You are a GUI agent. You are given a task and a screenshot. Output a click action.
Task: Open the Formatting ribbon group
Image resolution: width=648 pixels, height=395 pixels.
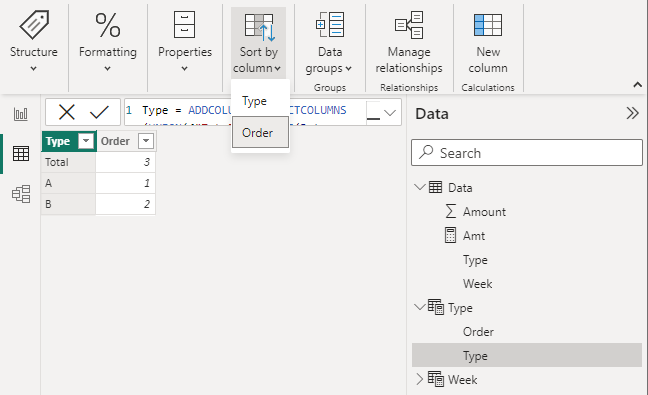tap(108, 41)
